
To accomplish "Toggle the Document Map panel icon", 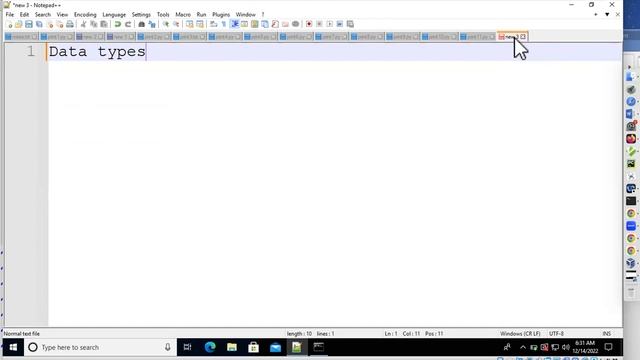I will (255, 24).
